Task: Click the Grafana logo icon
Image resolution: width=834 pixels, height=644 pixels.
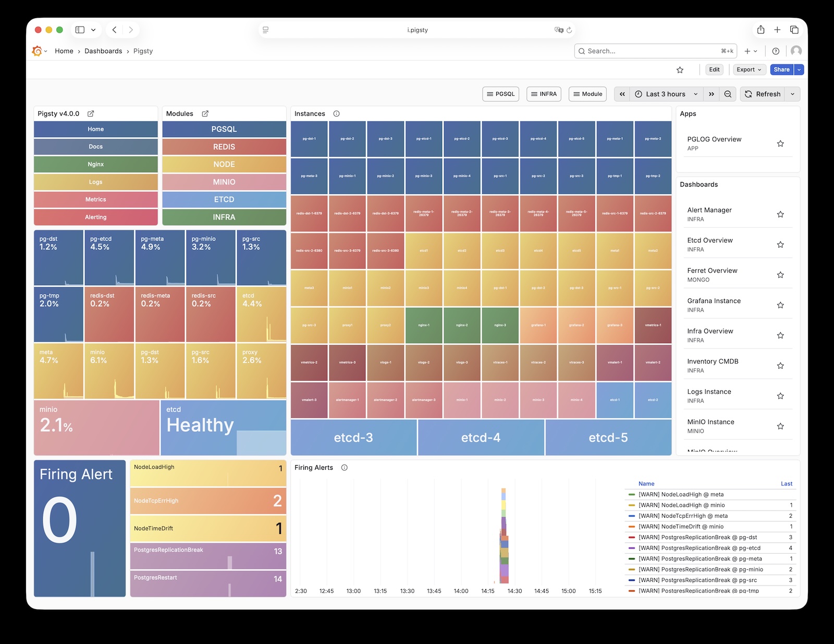Action: (37, 51)
